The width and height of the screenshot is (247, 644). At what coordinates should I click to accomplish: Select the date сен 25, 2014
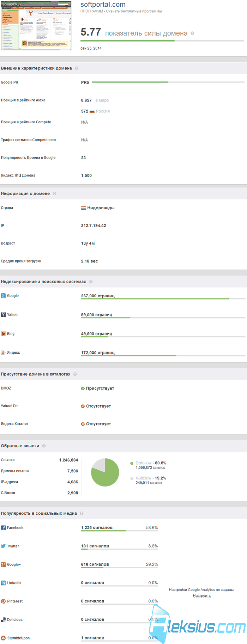pos(91,48)
